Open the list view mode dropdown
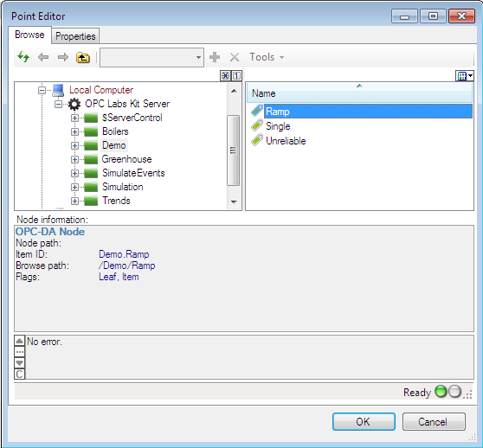483x448 pixels. (x=465, y=76)
